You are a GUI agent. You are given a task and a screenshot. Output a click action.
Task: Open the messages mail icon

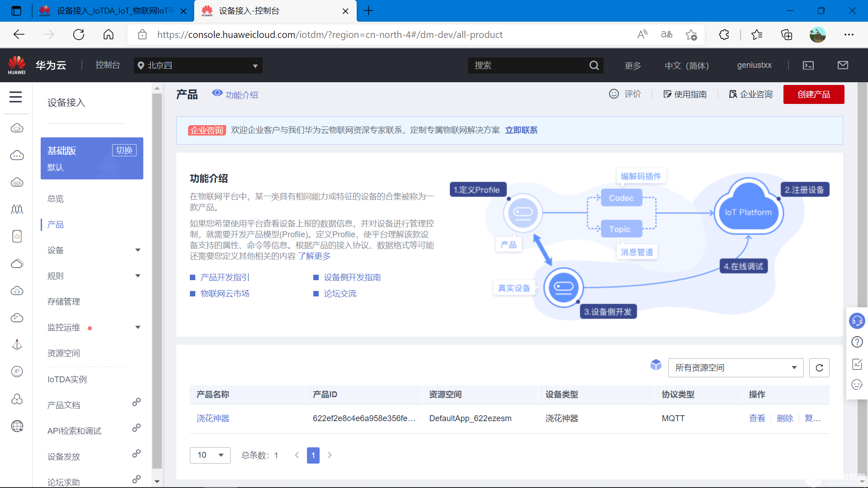[x=843, y=65]
